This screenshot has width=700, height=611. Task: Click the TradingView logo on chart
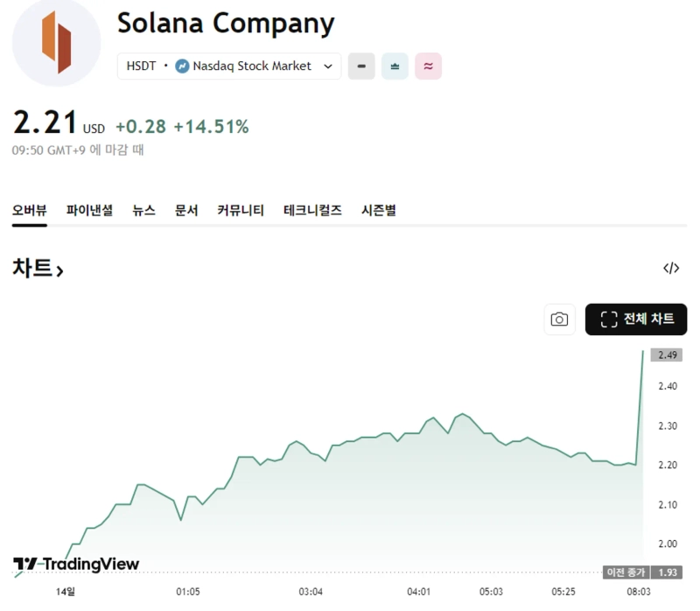tap(76, 564)
